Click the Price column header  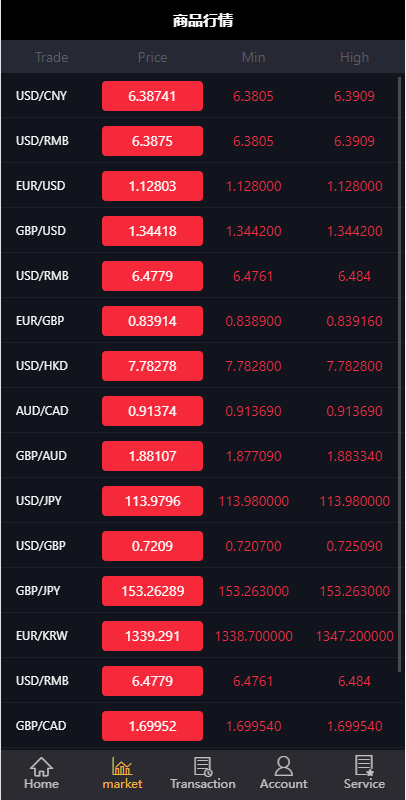click(153, 57)
